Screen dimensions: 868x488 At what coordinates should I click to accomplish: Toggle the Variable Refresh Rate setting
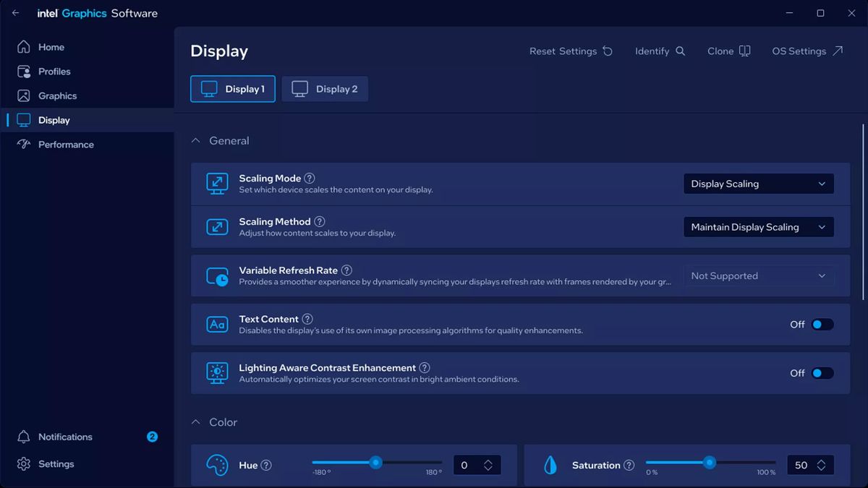759,275
